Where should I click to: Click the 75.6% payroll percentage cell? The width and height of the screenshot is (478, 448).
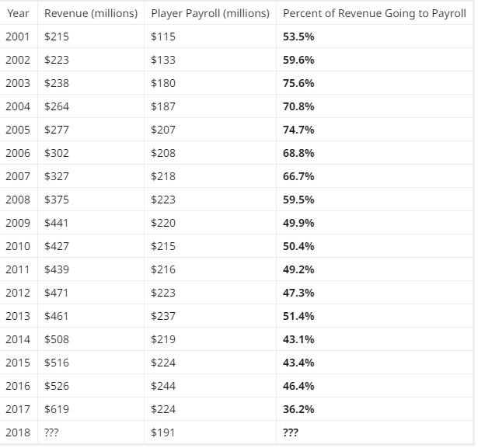point(298,83)
